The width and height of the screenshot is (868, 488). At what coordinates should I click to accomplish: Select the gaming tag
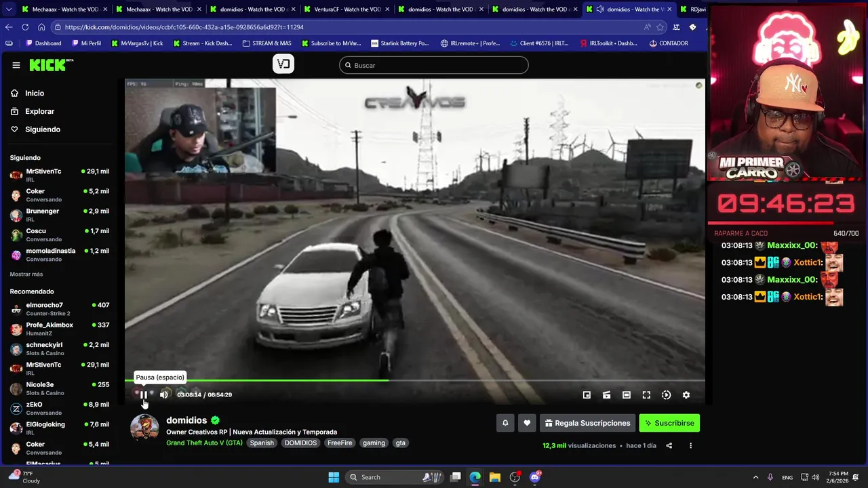pos(374,443)
